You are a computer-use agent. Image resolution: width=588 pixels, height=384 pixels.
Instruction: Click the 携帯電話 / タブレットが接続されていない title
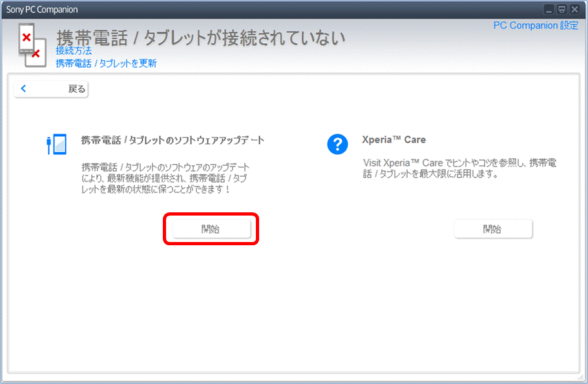point(200,38)
